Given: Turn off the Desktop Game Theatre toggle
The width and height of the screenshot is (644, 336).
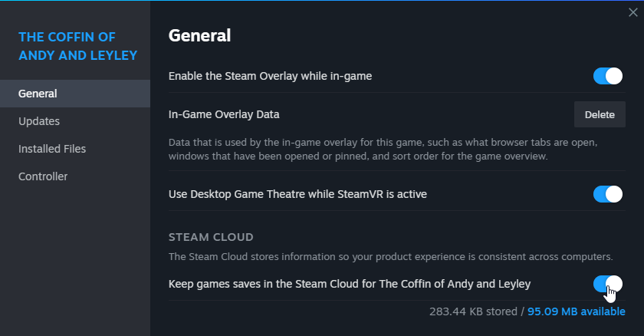Looking at the screenshot, I should pos(608,194).
